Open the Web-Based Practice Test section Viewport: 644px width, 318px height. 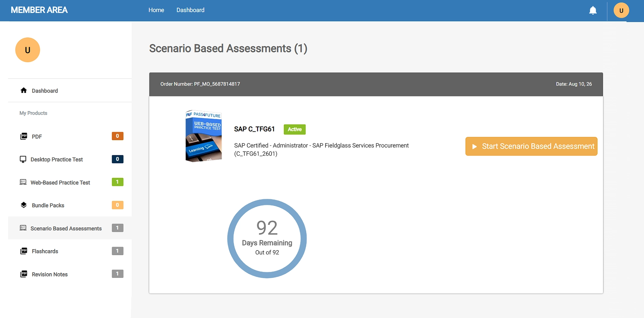70,182
